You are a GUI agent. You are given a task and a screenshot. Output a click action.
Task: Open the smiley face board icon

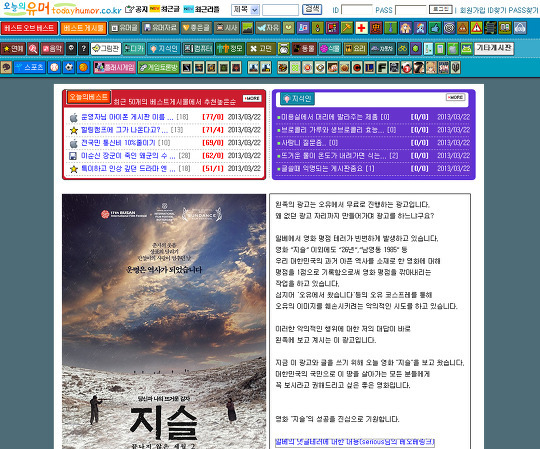pos(289,28)
